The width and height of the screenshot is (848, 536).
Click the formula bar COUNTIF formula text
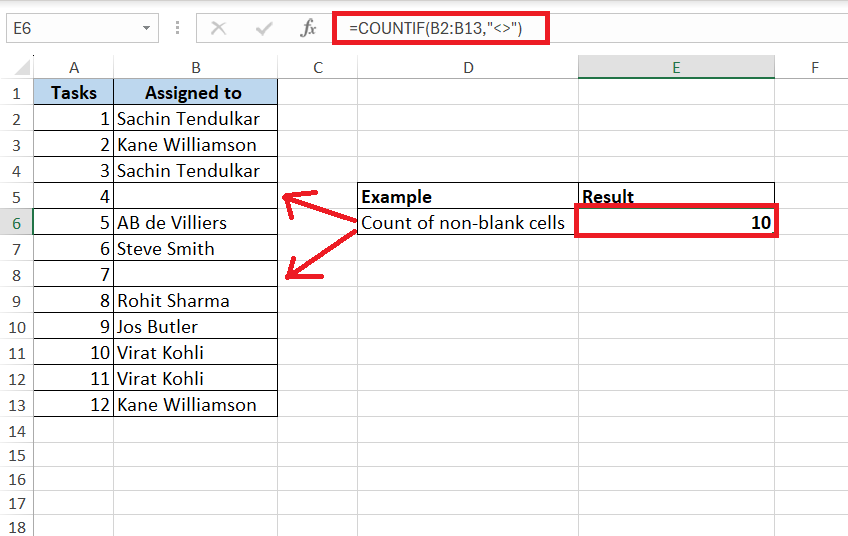[x=435, y=28]
